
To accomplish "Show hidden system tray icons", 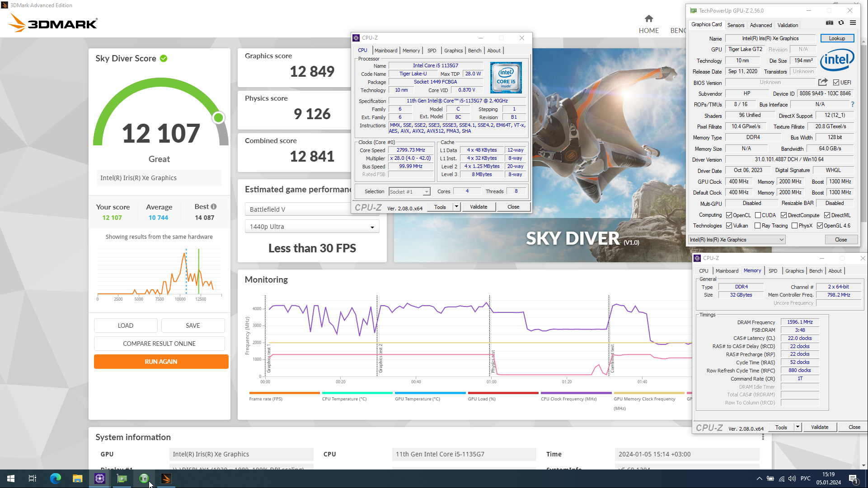I will (759, 479).
